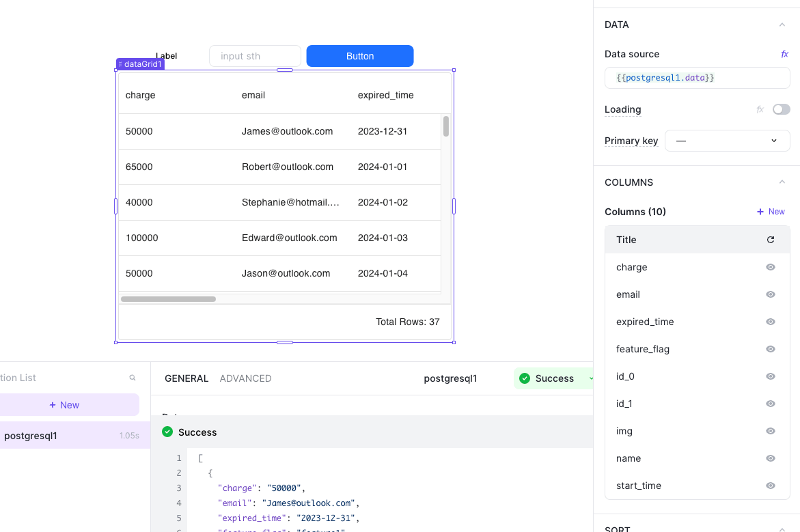Toggle the Loading switch
The image size is (800, 532).
click(x=781, y=110)
